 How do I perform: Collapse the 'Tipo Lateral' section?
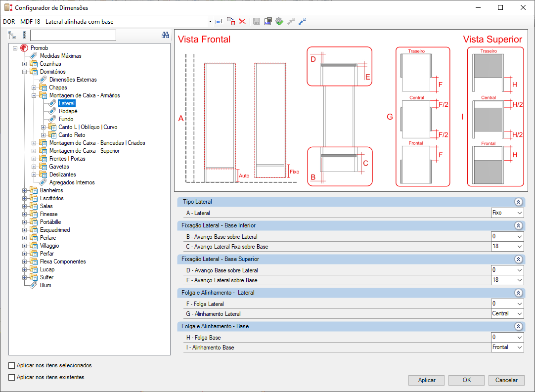tap(518, 202)
